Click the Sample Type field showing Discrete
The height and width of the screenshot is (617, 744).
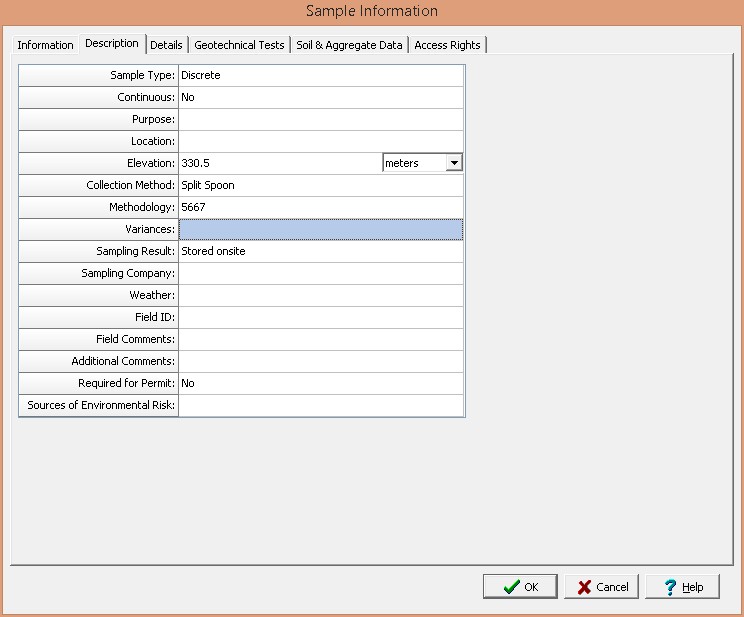(x=320, y=75)
